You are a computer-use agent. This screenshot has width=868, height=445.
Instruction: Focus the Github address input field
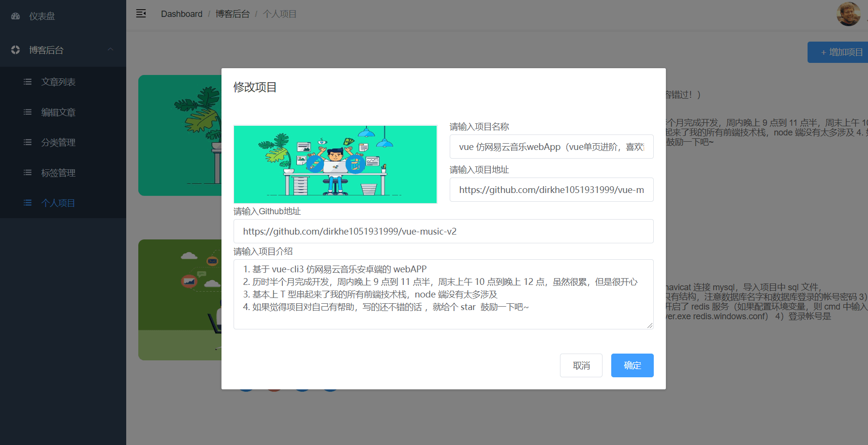[443, 231]
